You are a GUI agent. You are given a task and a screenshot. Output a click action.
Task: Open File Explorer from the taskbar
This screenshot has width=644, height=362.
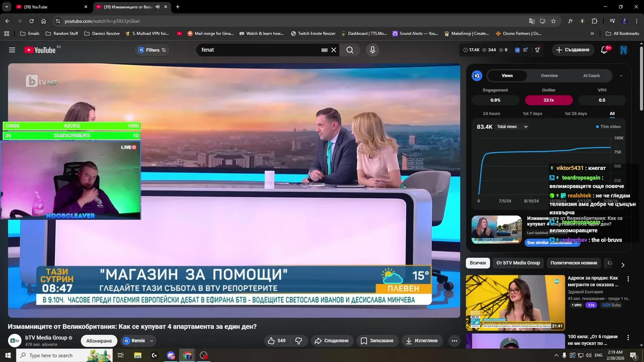[137, 355]
